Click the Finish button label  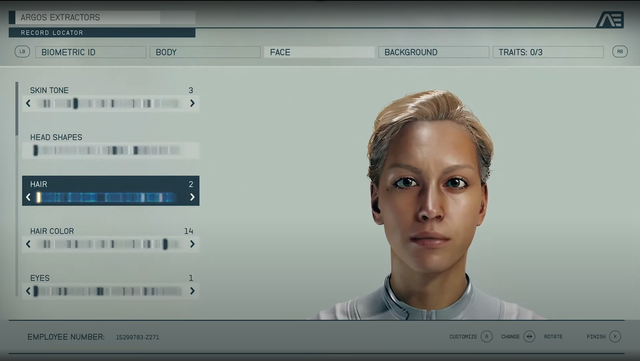pos(596,336)
